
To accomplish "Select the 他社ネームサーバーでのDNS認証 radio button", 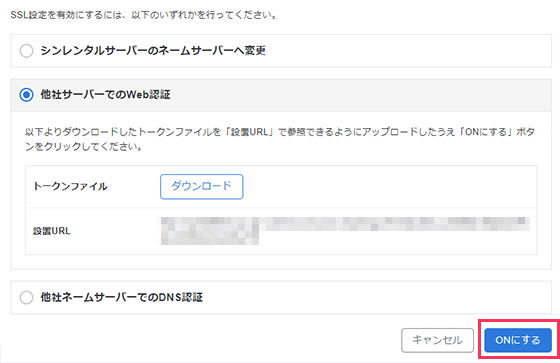I will (x=26, y=297).
